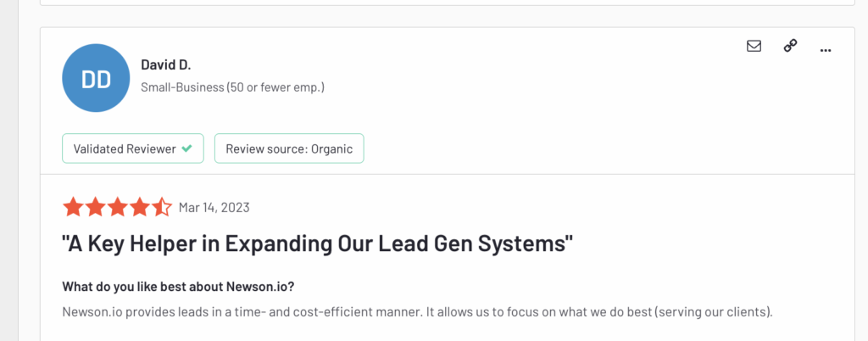Click the Validated Reviewer badge
868x341 pixels.
133,148
